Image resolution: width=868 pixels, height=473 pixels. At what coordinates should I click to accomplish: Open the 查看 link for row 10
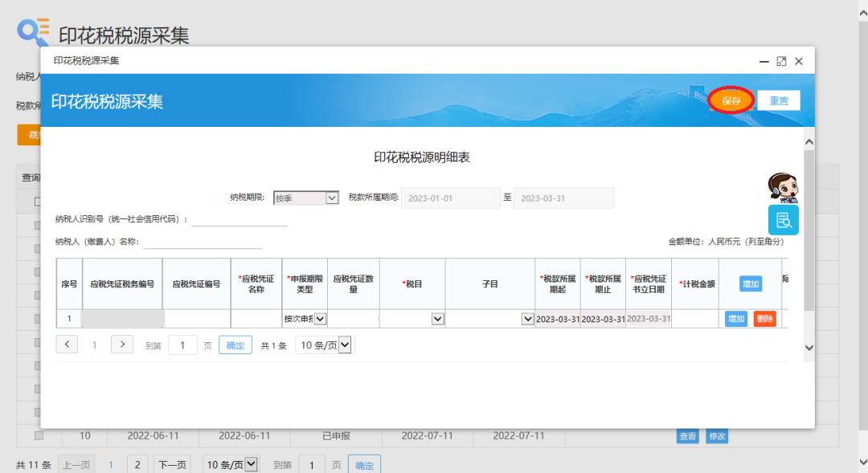coord(687,436)
